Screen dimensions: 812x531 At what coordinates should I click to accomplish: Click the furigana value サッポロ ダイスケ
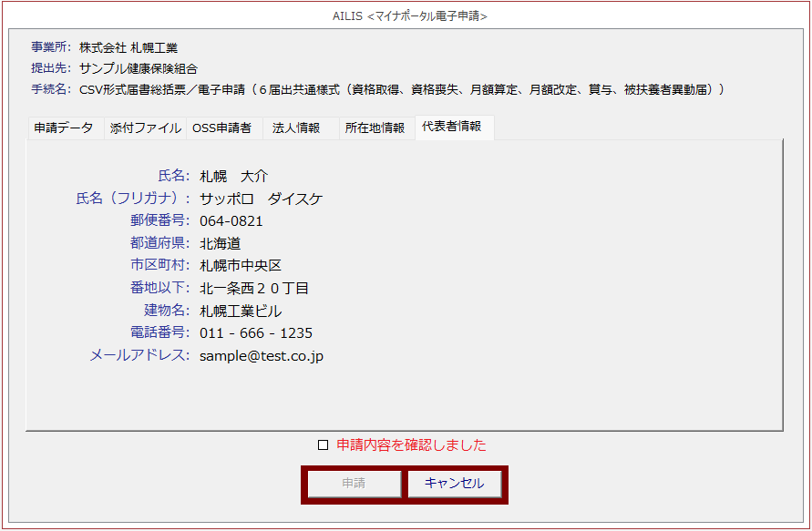pyautogui.click(x=261, y=199)
